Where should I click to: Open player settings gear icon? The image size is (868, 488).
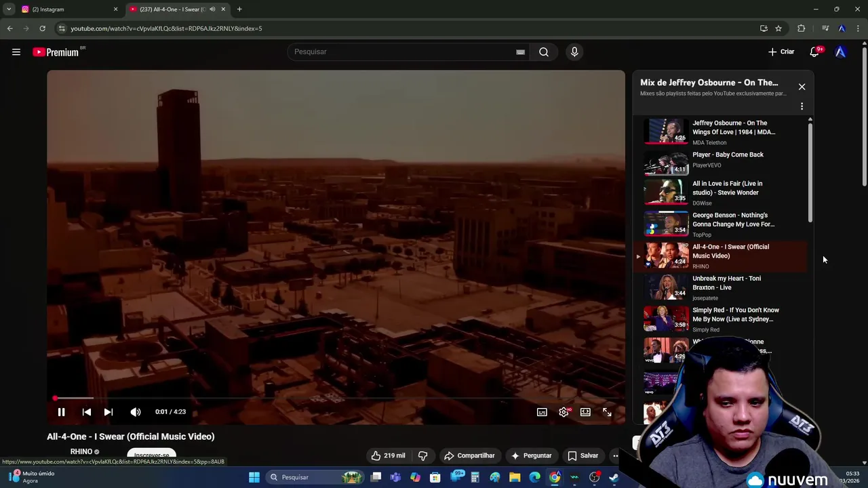pyautogui.click(x=564, y=412)
